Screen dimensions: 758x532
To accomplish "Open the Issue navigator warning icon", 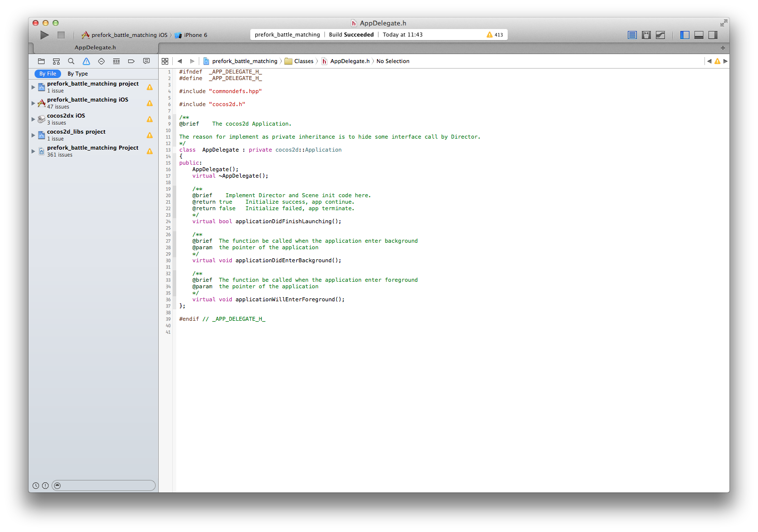I will (86, 61).
